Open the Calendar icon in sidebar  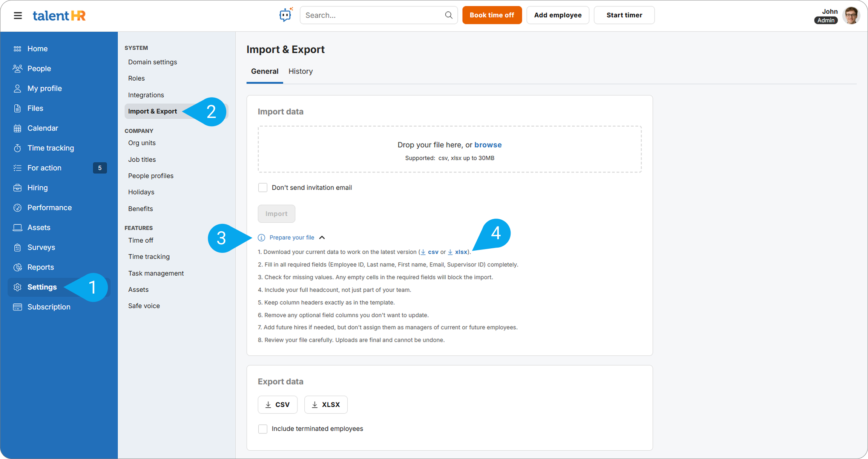tap(17, 128)
